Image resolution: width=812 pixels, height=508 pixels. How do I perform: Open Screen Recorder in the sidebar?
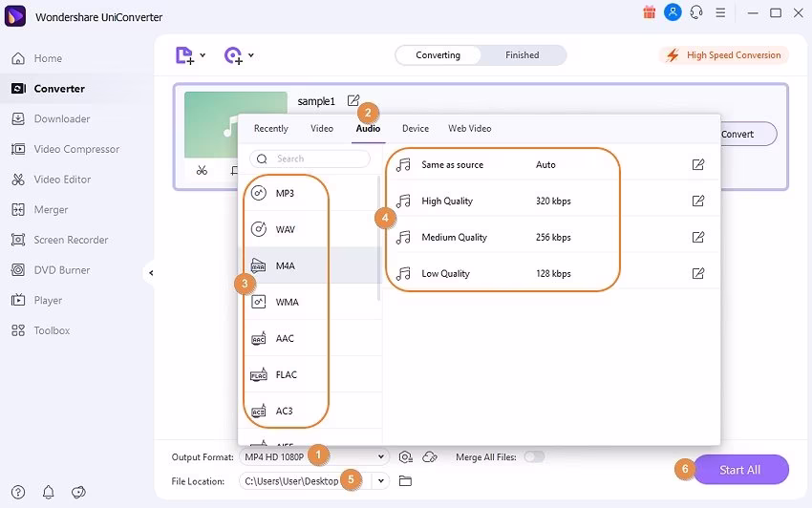[76, 240]
